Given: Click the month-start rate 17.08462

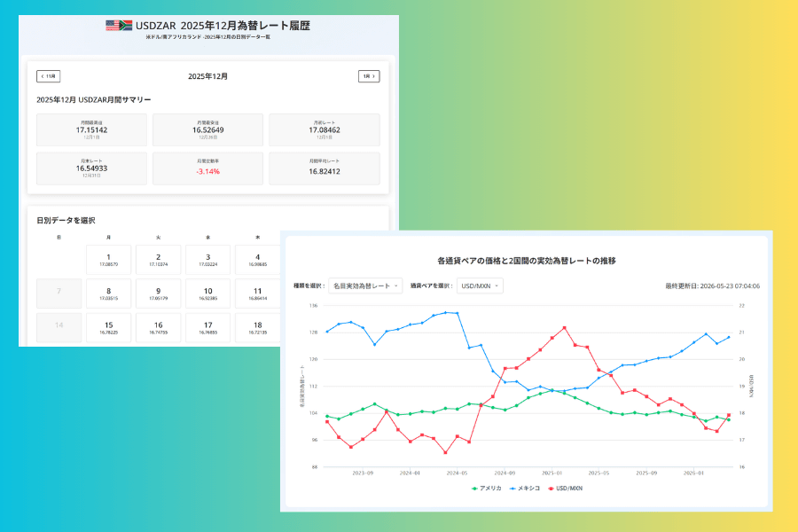Looking at the screenshot, I should click(x=325, y=129).
